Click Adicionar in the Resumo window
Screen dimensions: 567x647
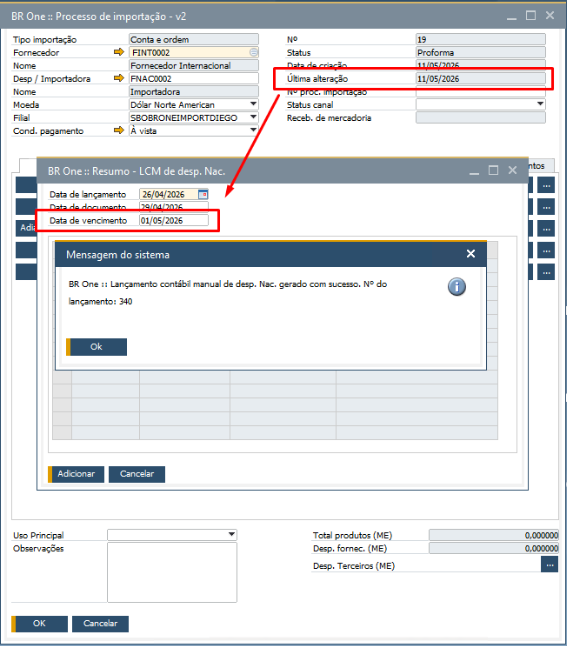point(76,474)
